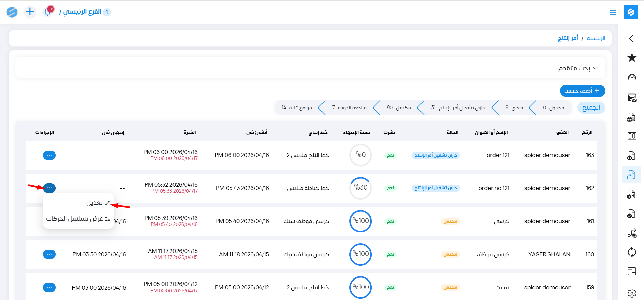The height and width of the screenshot is (300, 644).
Task: Click the أمر إنتاج breadcrumb link
Action: tap(568, 38)
